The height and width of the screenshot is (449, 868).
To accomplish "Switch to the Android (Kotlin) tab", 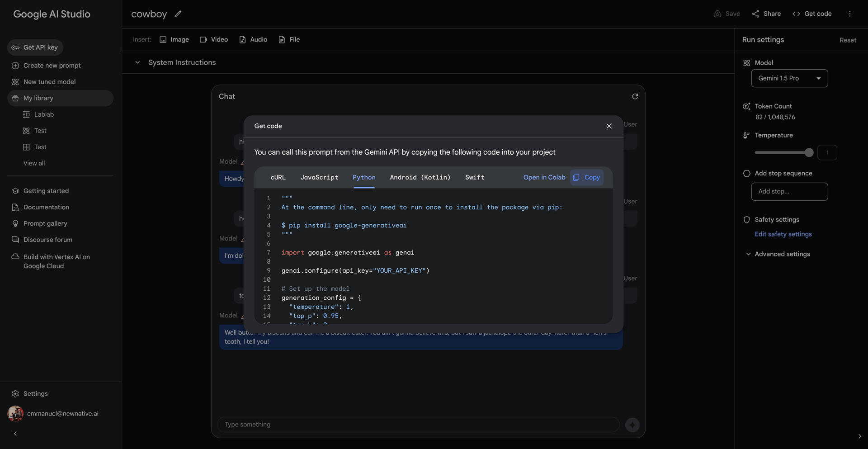I will [x=420, y=177].
